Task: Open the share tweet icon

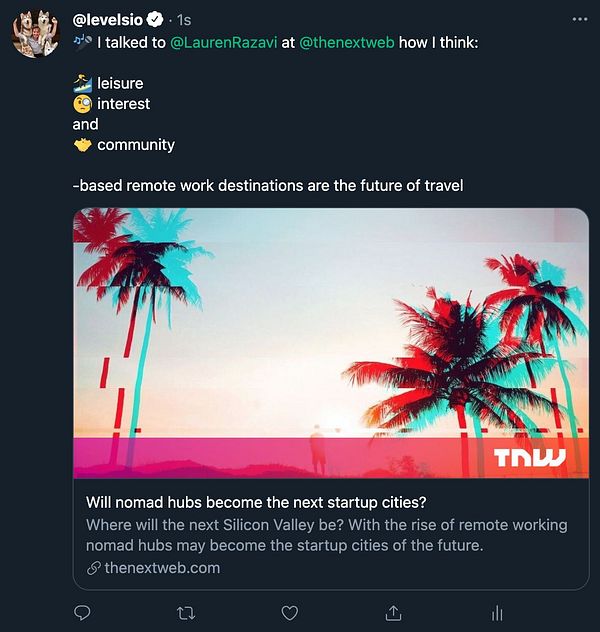Action: [393, 612]
